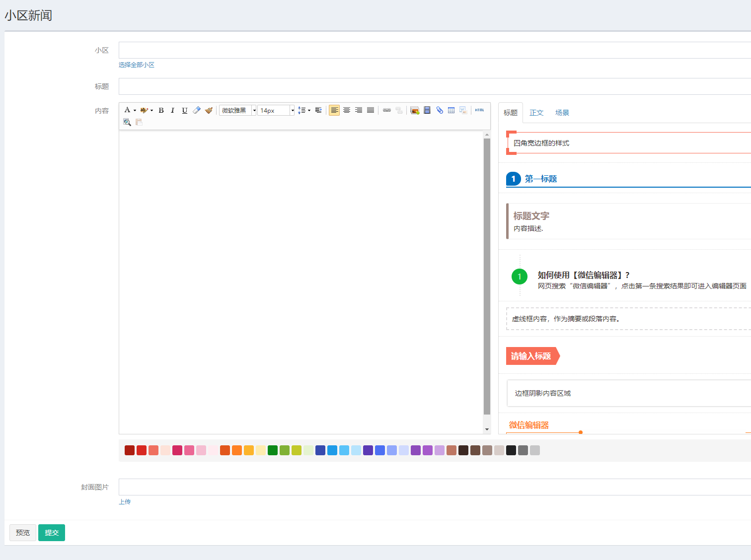Viewport: 751px width, 560px height.
Task: Click the preview magnifier icon
Action: 127,122
